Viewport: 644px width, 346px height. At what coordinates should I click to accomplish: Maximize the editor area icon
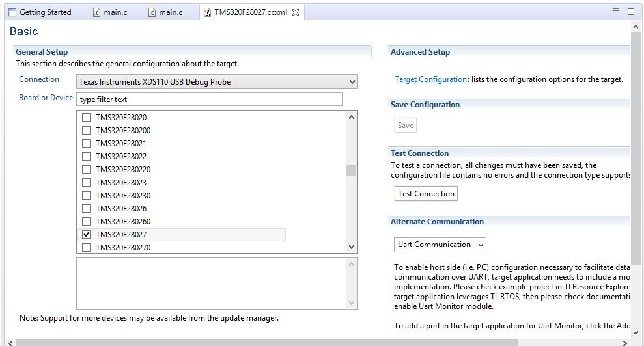click(x=631, y=12)
